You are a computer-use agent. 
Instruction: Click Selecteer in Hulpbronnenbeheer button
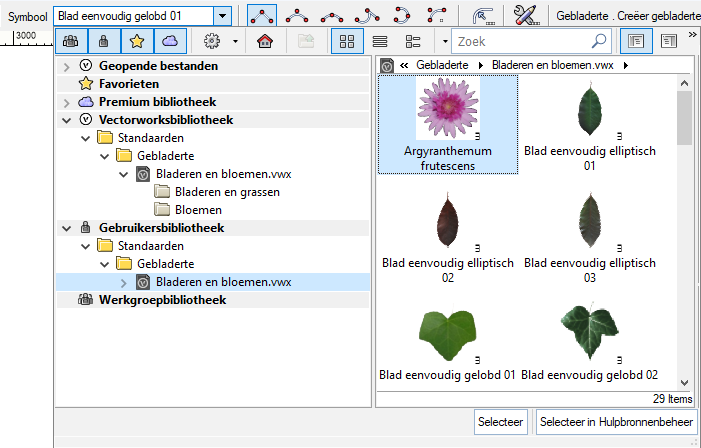(617, 422)
